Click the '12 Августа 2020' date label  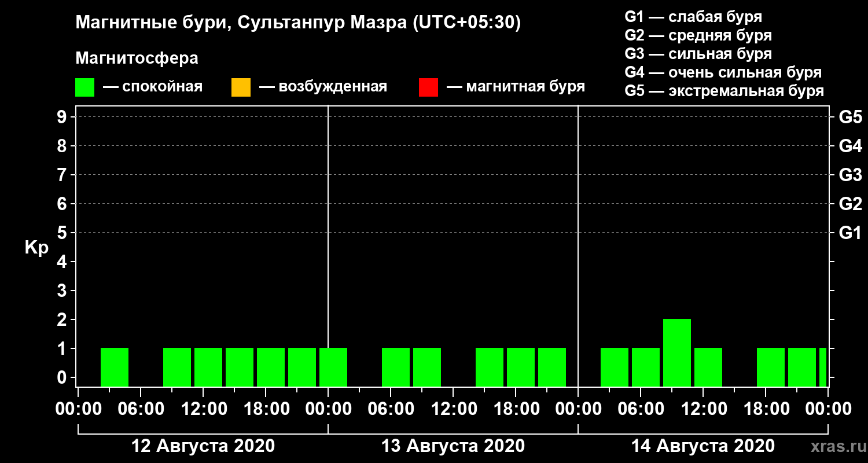tap(203, 446)
